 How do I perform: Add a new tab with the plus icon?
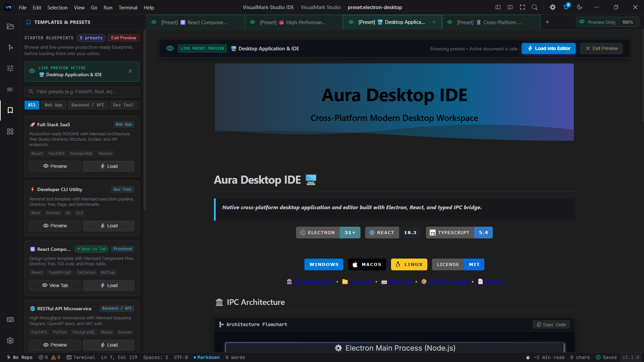pyautogui.click(x=547, y=22)
